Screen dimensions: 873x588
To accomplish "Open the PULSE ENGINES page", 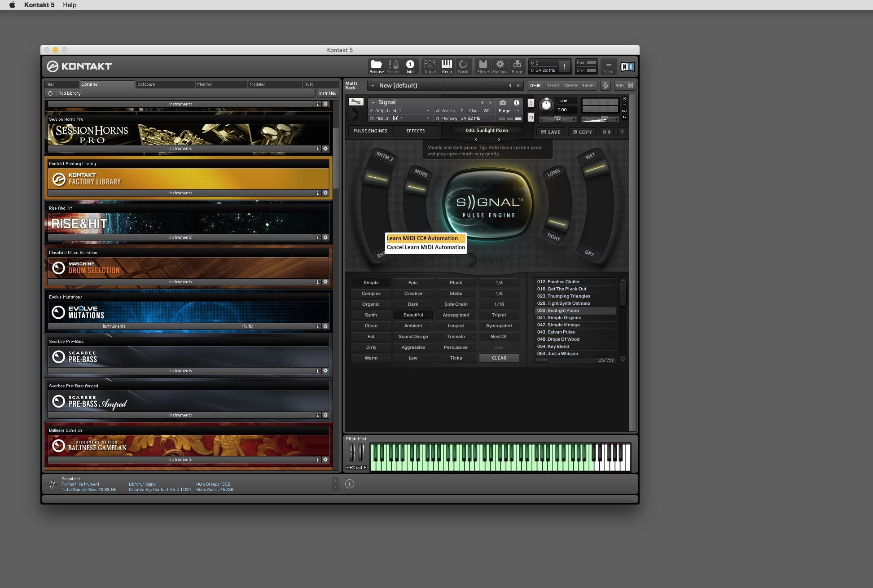I will click(370, 131).
